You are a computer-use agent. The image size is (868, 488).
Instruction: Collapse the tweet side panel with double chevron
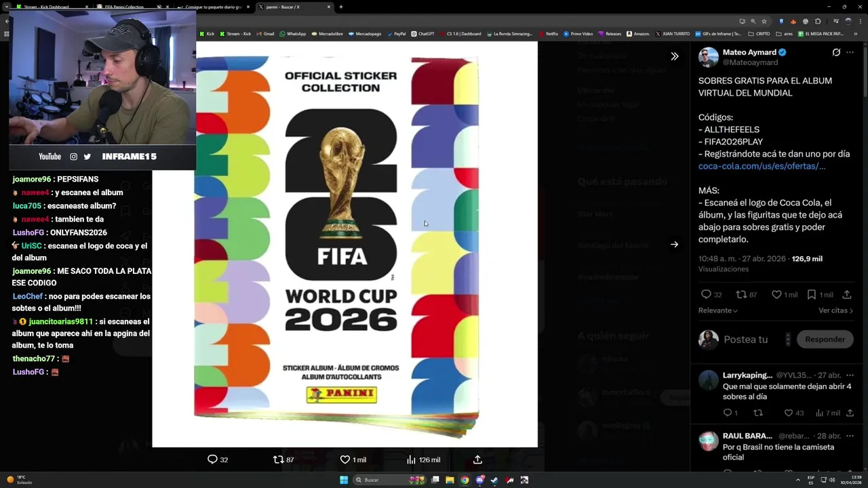pyautogui.click(x=674, y=56)
